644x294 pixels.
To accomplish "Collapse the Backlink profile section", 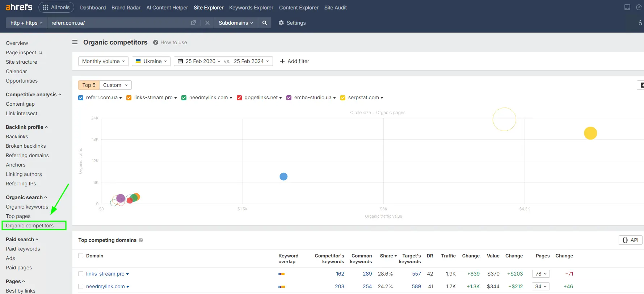I will [27, 127].
